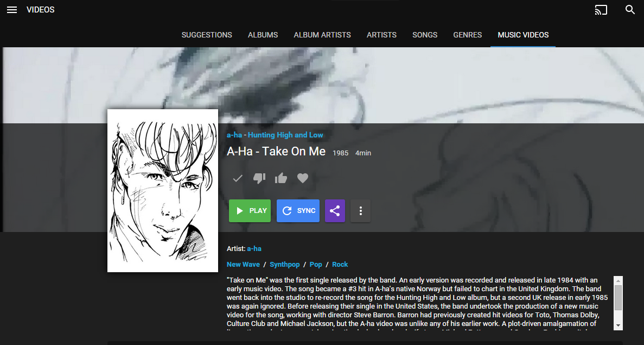
Task: Open the Hunting High and Low album link
Action: click(285, 135)
